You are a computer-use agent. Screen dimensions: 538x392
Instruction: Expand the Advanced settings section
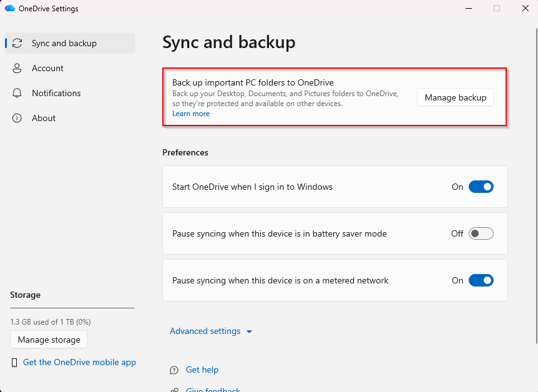(x=205, y=331)
